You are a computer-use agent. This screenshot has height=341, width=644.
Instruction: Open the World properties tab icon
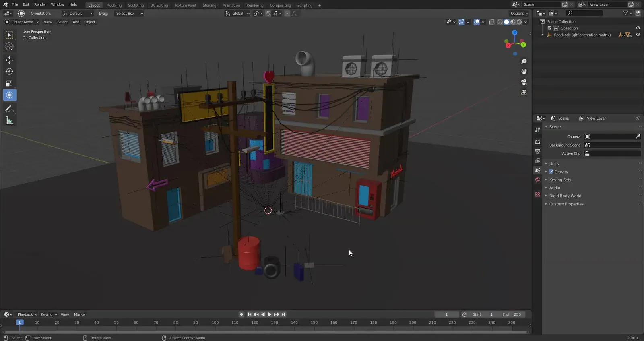538,180
